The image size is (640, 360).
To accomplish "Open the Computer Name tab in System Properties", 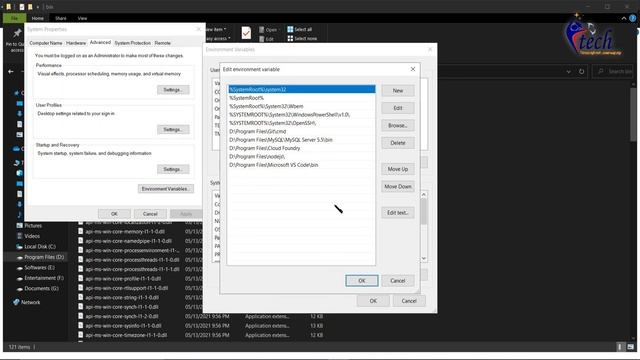I will [46, 43].
